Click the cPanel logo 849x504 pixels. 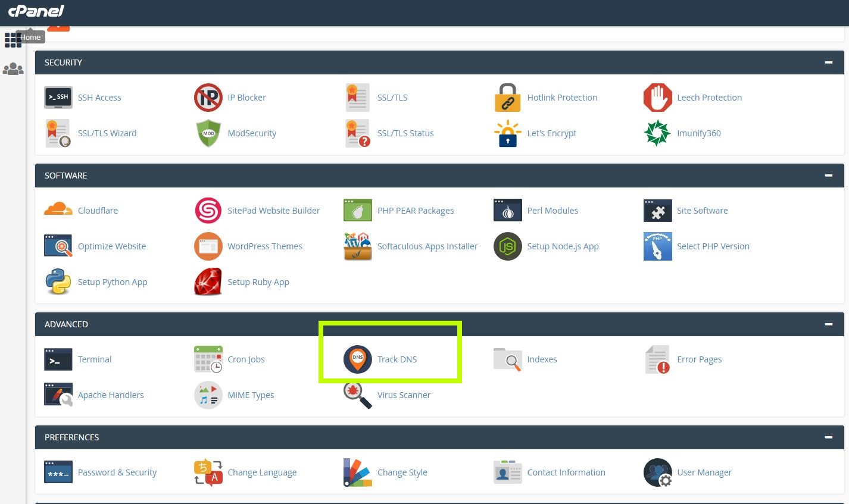pyautogui.click(x=36, y=11)
